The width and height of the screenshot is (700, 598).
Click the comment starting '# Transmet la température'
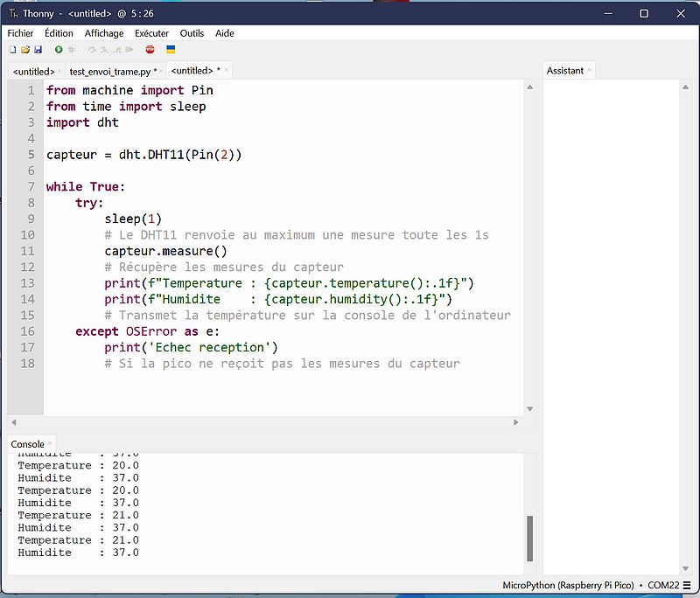tap(308, 316)
